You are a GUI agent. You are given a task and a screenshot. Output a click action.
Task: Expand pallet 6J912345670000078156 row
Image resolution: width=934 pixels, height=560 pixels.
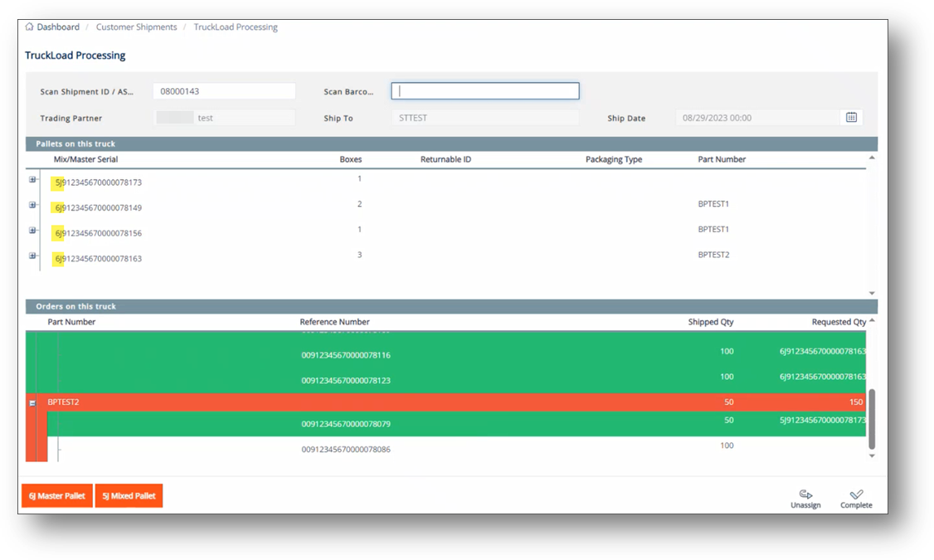pos(32,231)
